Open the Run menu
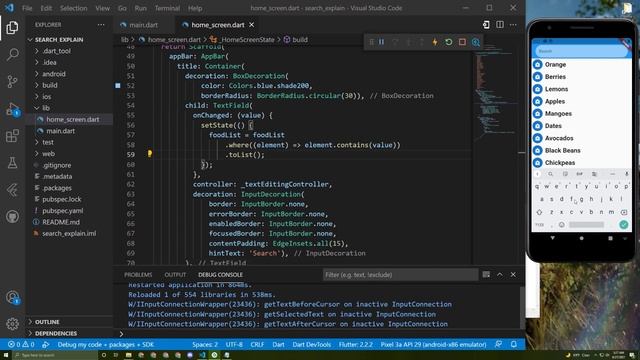 pyautogui.click(x=140, y=8)
